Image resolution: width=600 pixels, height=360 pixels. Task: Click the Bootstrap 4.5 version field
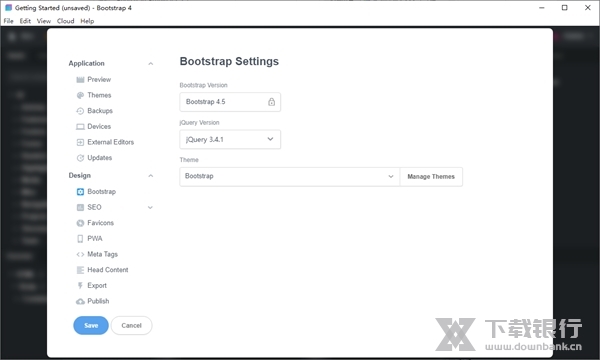tap(230, 102)
